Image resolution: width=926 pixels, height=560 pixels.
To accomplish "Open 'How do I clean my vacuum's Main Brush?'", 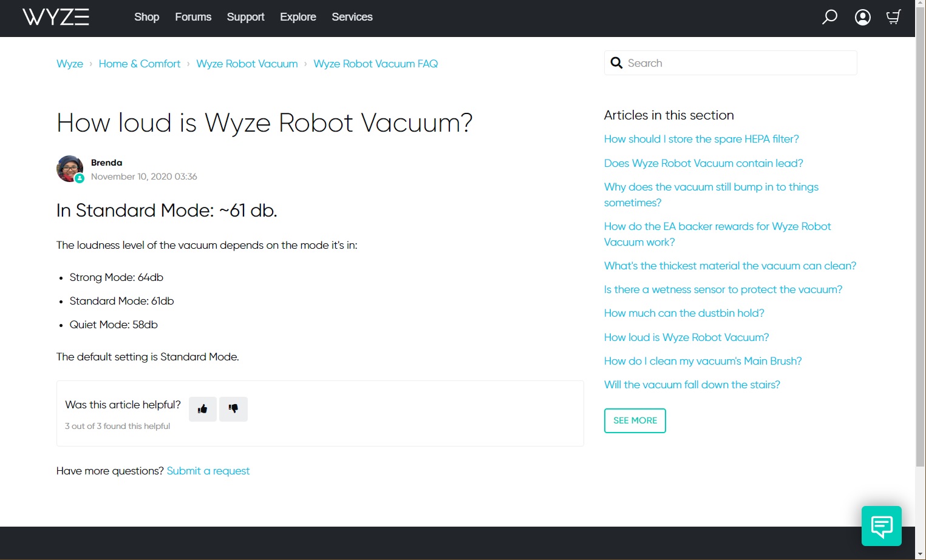I will (x=703, y=361).
